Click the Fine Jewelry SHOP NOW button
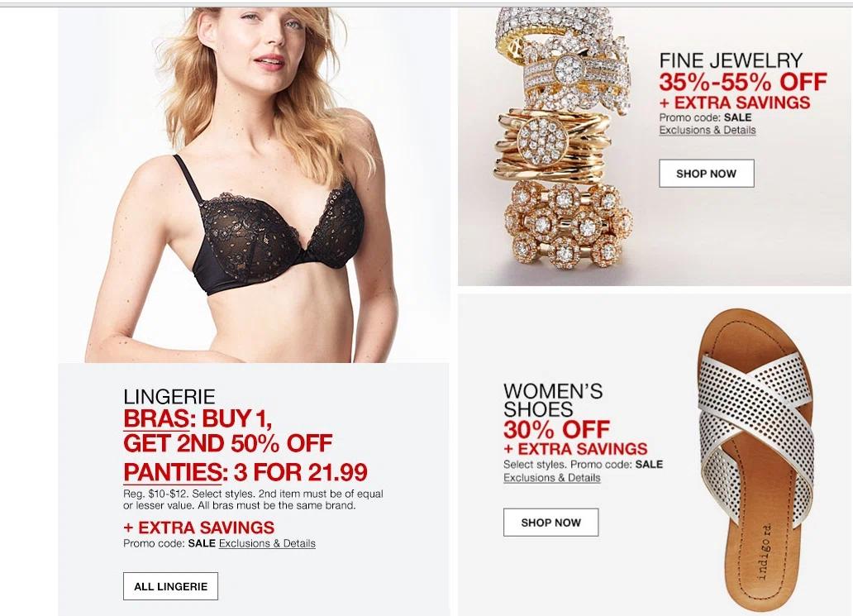Screen dimensions: 853x616 (706, 174)
